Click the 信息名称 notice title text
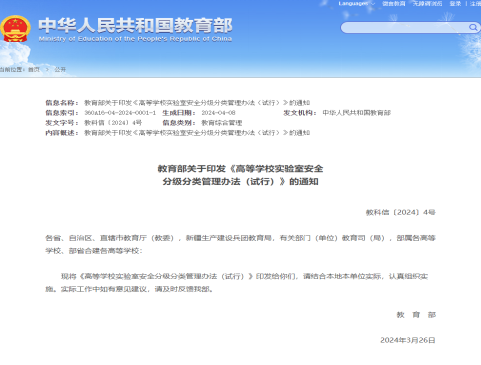The height and width of the screenshot is (365, 481). [197, 103]
